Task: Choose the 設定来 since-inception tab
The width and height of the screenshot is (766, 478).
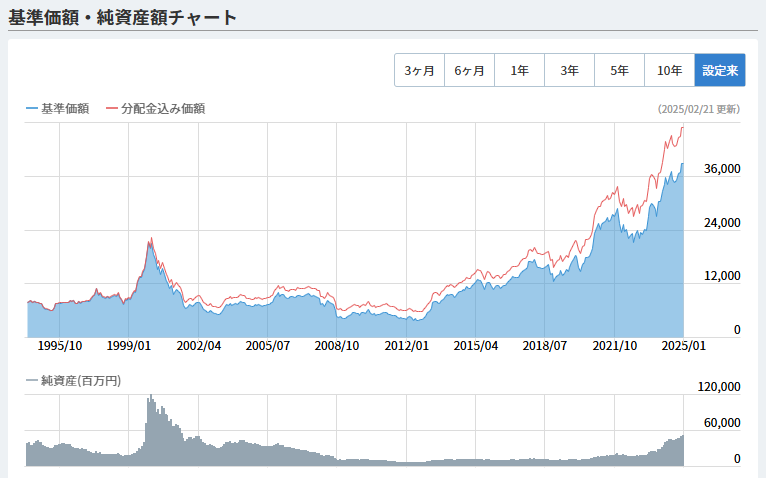Action: point(720,70)
